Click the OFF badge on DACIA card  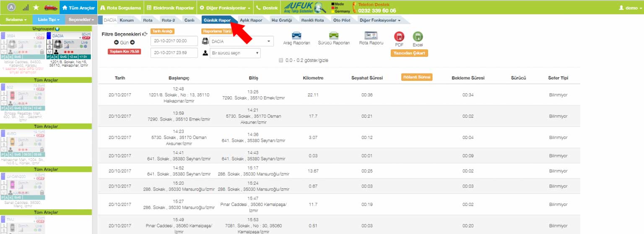(86, 38)
